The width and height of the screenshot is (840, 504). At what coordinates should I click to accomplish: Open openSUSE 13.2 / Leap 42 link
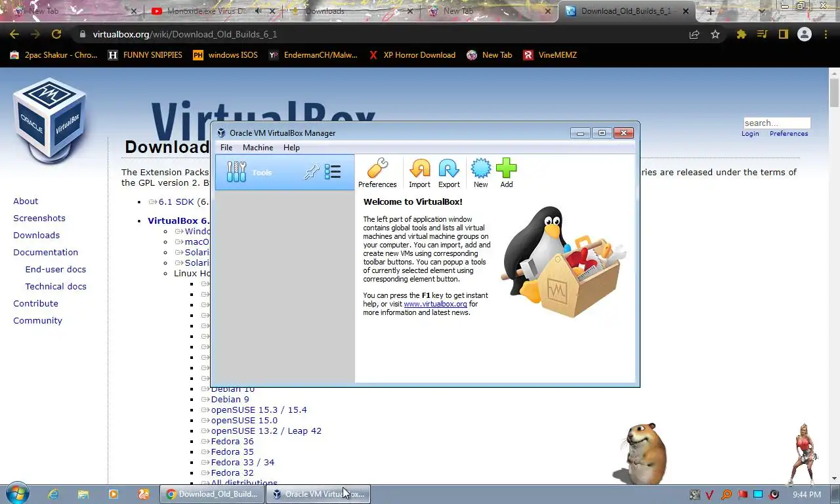point(266,430)
